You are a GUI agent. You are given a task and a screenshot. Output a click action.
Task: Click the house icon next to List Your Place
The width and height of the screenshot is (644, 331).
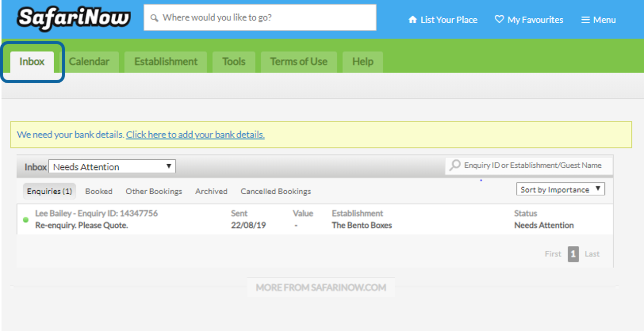pyautogui.click(x=412, y=20)
